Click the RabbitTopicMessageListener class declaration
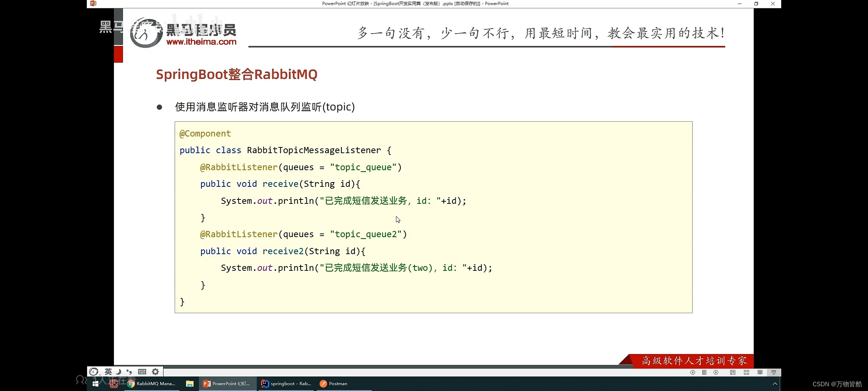Image resolution: width=868 pixels, height=391 pixels. [x=285, y=150]
